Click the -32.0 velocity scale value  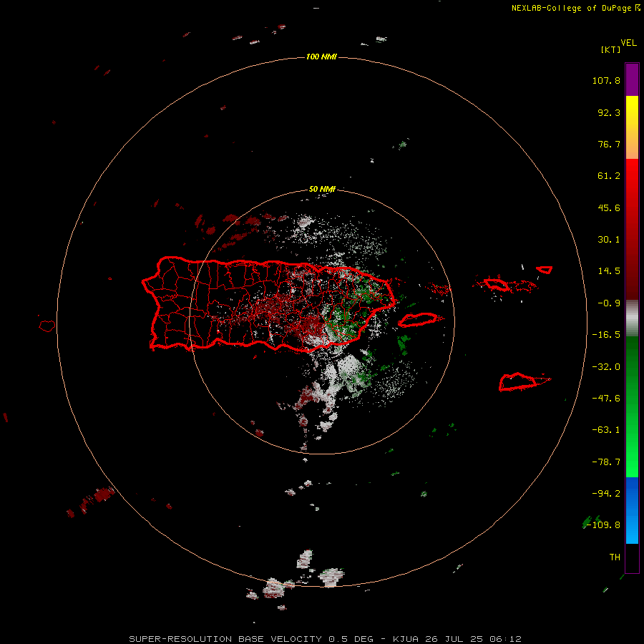point(606,367)
